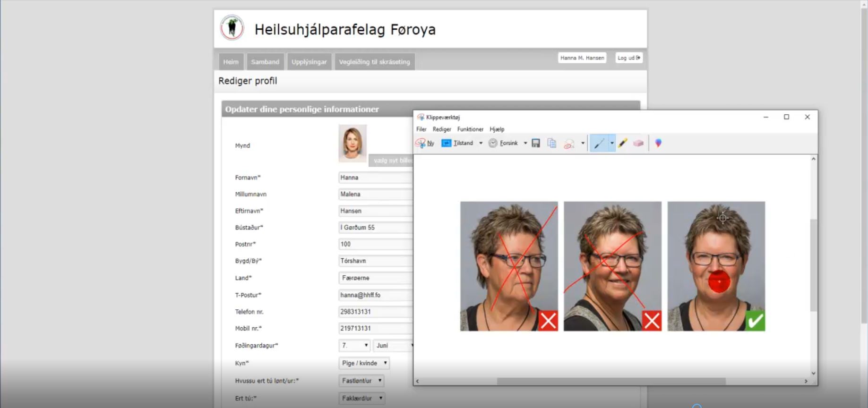Expand the Forsink delay dropdown arrow
Viewport: 868px width, 408px height.
point(525,143)
